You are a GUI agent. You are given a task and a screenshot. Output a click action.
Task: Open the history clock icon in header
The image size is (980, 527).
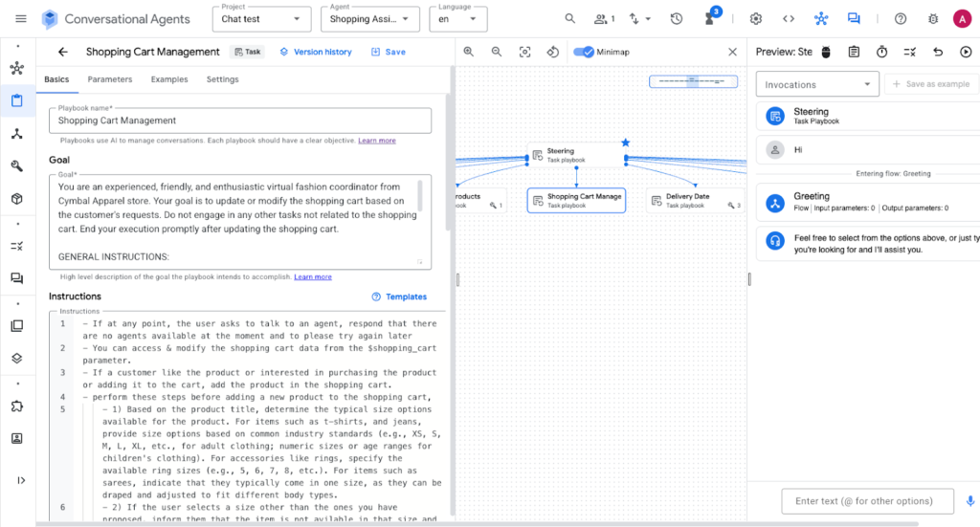pyautogui.click(x=677, y=19)
